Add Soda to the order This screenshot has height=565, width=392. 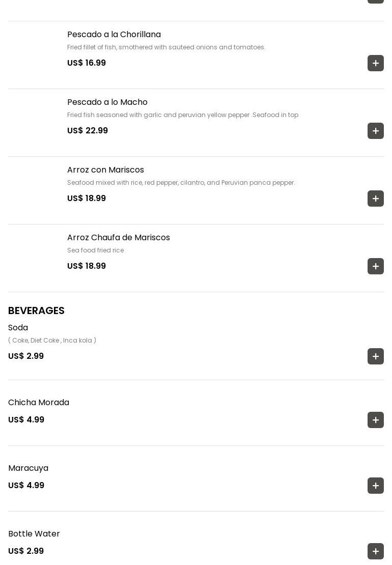(x=376, y=356)
